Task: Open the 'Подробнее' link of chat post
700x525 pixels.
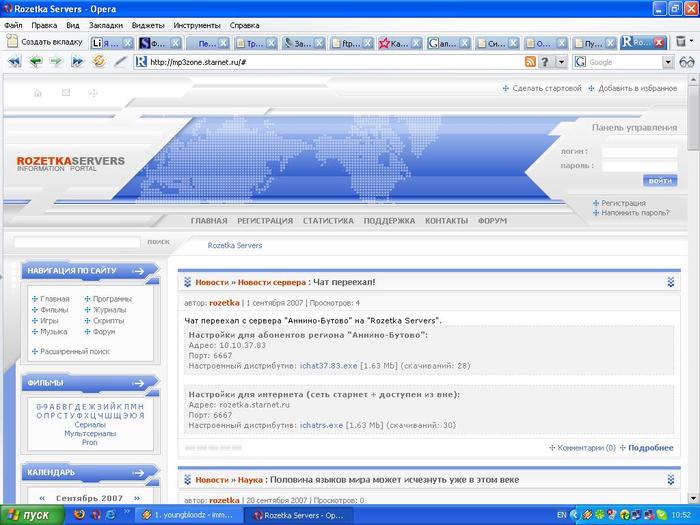Action: point(650,448)
